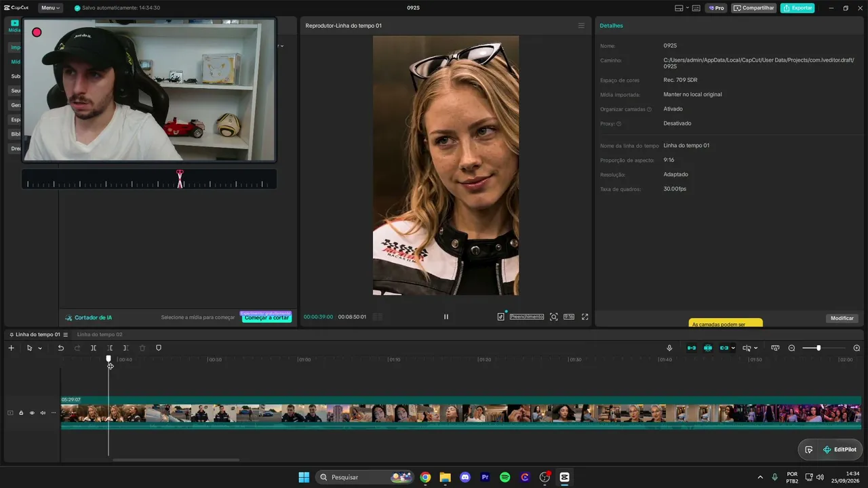This screenshot has height=488, width=868.
Task: Zoom in the timeline with plus magnifier
Action: click(856, 348)
